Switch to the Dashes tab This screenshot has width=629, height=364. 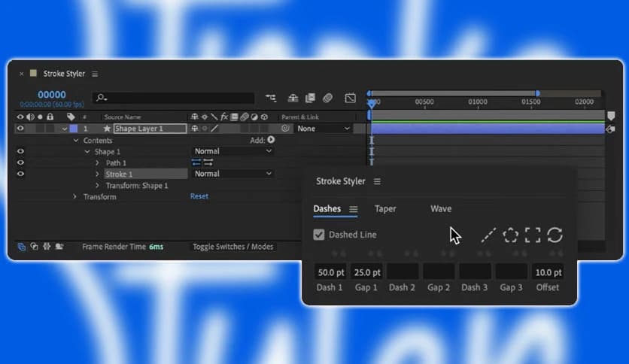tap(327, 208)
